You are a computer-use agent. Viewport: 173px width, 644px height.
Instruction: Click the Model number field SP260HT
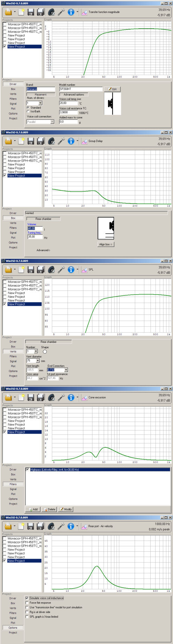tap(81, 89)
